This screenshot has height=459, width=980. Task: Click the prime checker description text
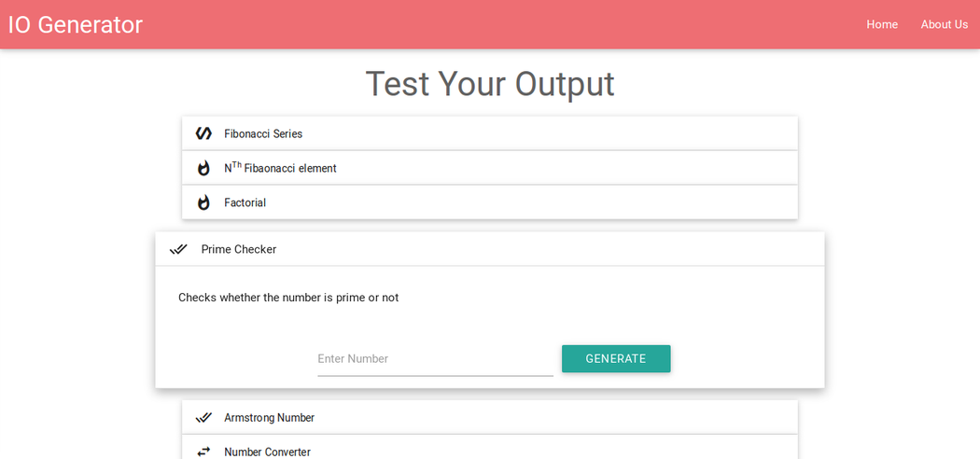pyautogui.click(x=288, y=298)
